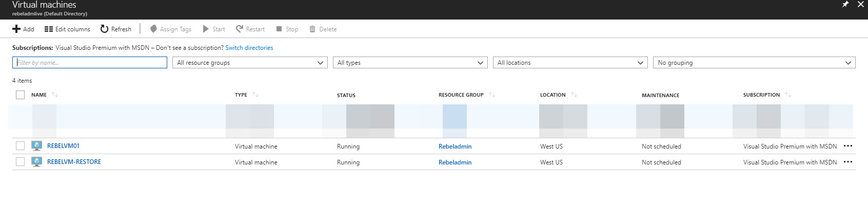Check the REBELVM-RESTORE row checkbox
Viewport: 868px width, 202px height.
[20, 162]
